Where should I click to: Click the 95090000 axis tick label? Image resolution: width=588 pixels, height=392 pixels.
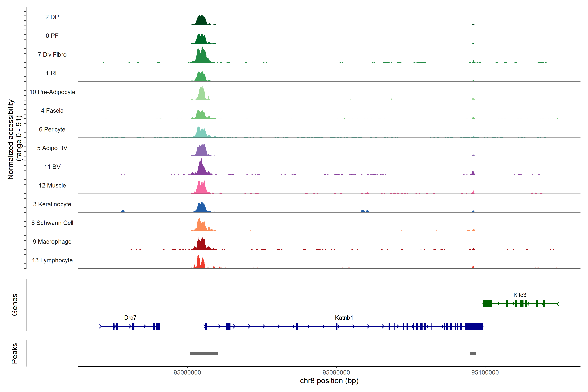[x=336, y=373]
